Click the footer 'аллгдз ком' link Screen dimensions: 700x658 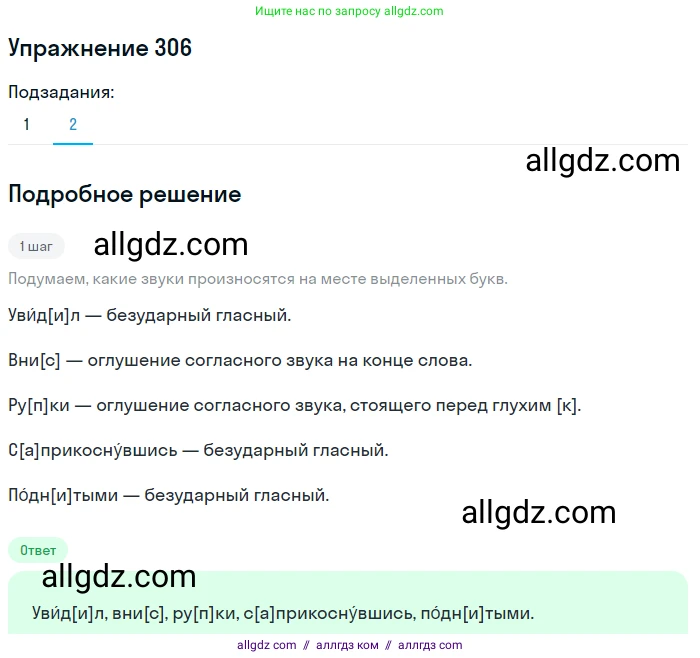pos(347,646)
